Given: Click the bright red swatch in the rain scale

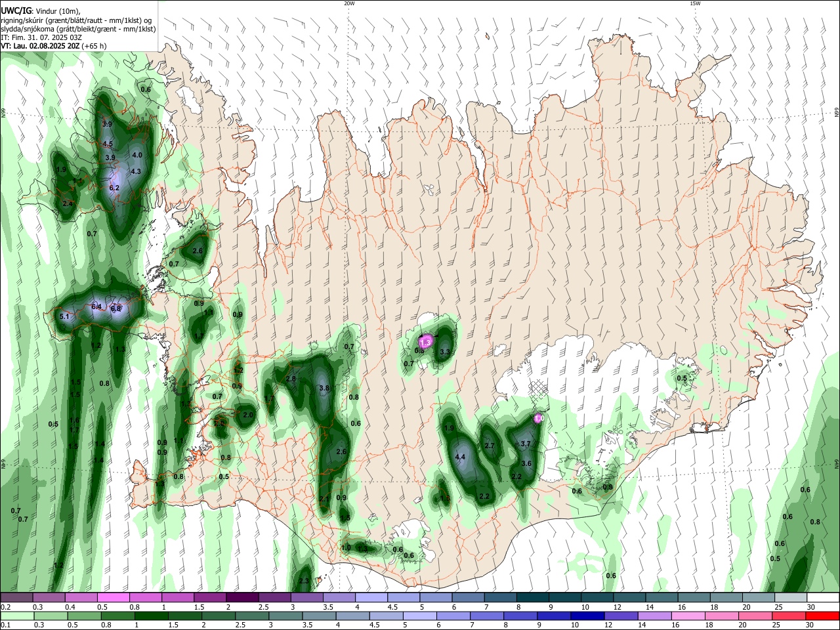Looking at the screenshot, I should point(822,616).
